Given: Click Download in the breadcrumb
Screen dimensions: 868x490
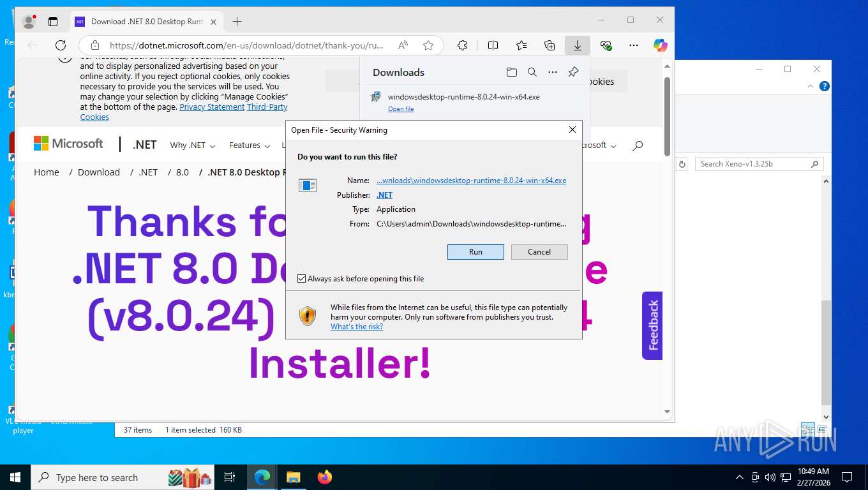Looking at the screenshot, I should (99, 172).
